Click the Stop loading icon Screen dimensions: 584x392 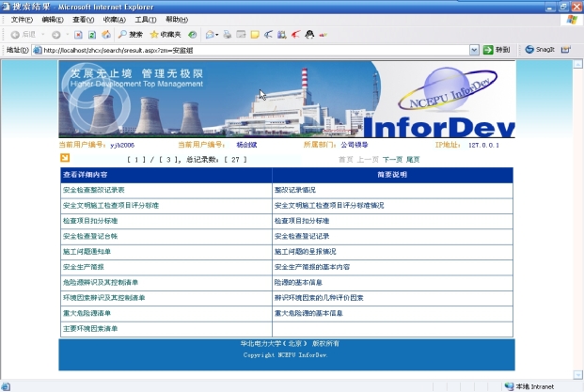(77, 34)
